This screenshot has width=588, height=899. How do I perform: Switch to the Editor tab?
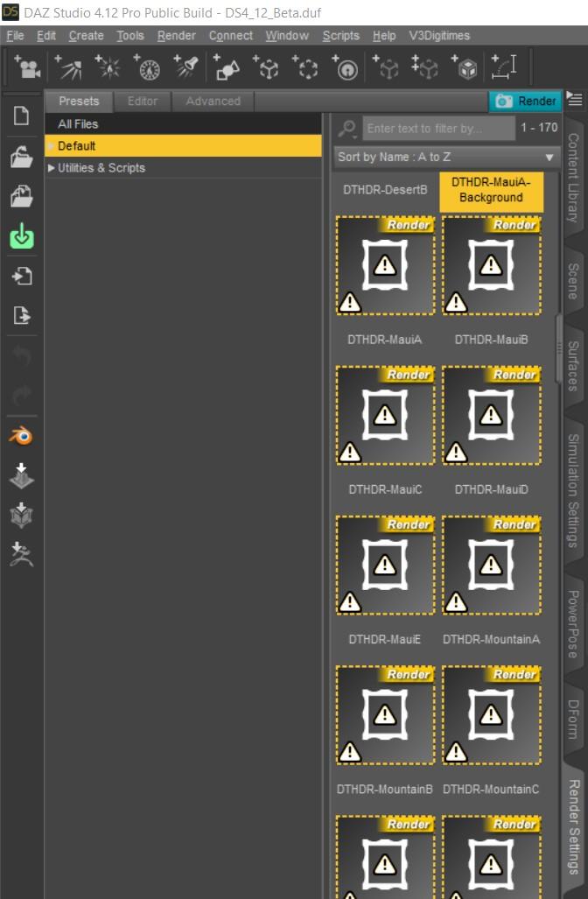(142, 102)
